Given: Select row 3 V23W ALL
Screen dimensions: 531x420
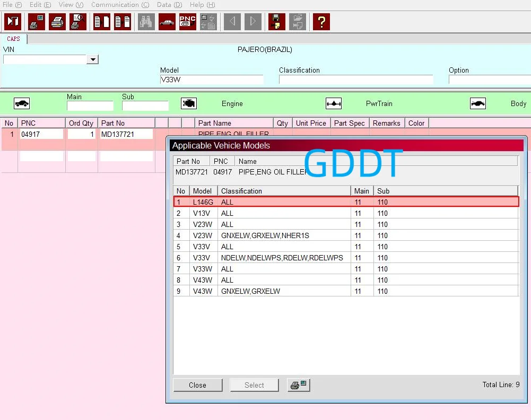Looking at the screenshot, I should pos(346,224).
